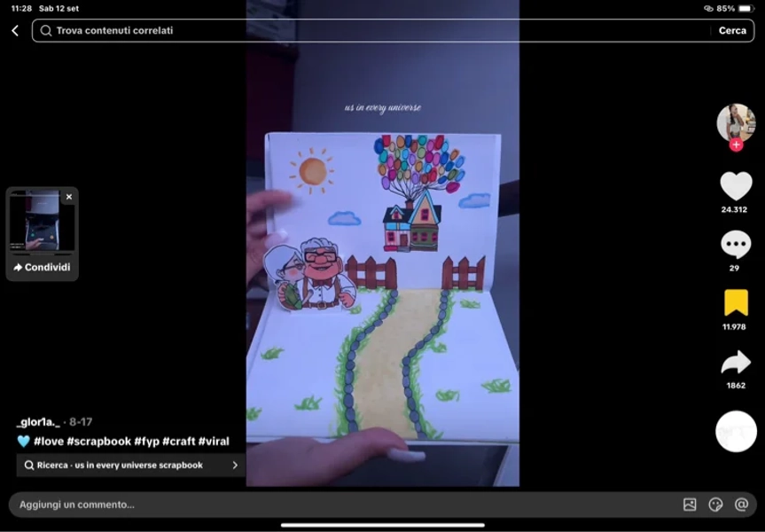Screen dimensions: 765x532
Task: Open the #craft hashtag
Action: [x=178, y=442]
